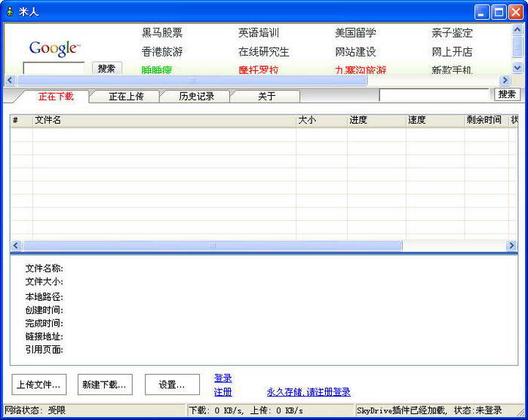The image size is (528, 420).
Task: Sort by 文件名 column header
Action: (164, 120)
